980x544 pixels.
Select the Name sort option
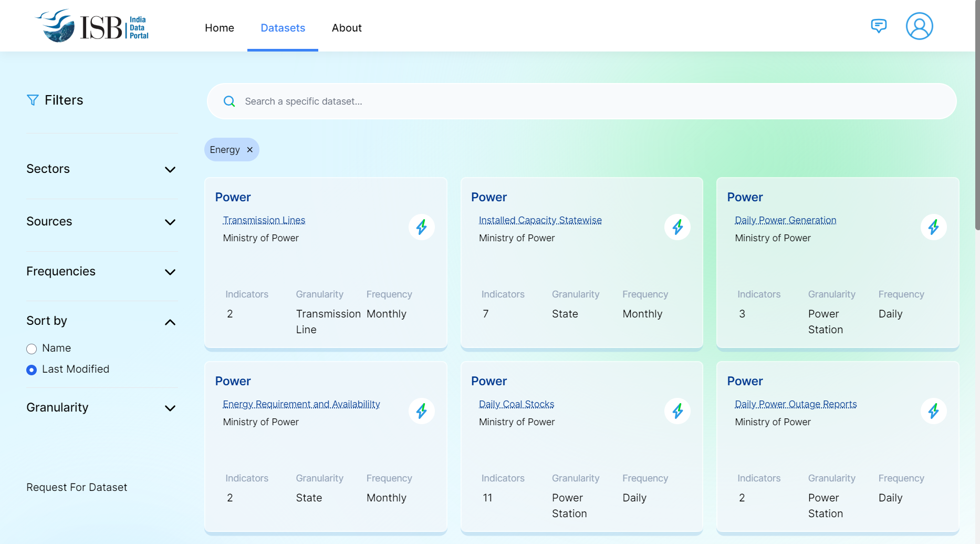(32, 349)
